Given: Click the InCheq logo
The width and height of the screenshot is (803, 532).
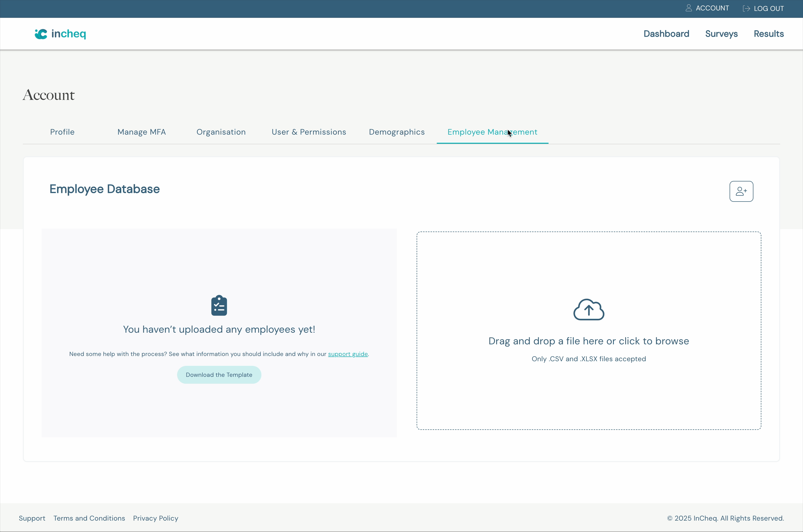Looking at the screenshot, I should pos(61,33).
